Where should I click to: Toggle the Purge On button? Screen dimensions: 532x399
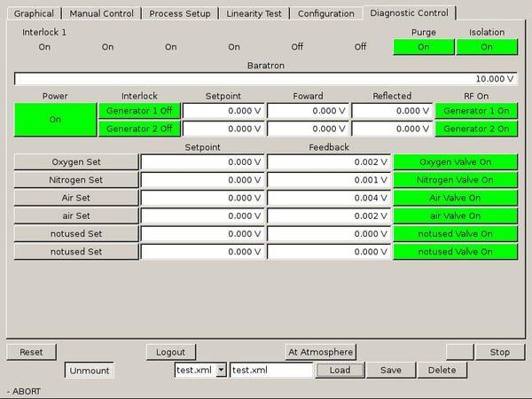click(x=423, y=47)
